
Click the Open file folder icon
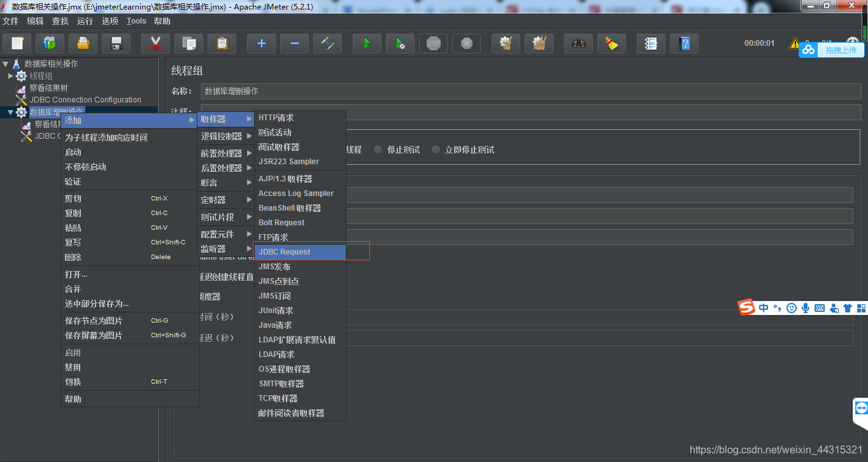pyautogui.click(x=83, y=43)
